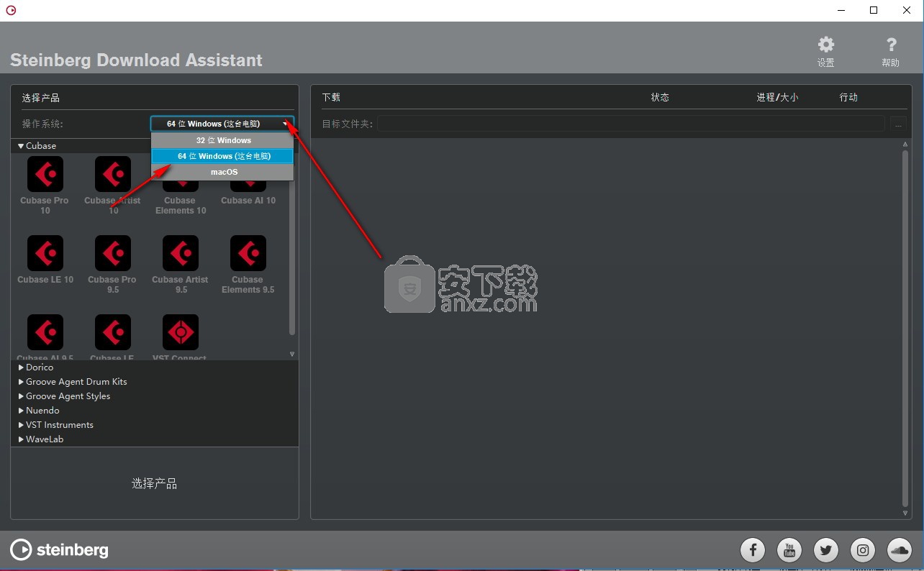Click the 选择产品 panel heading
The width and height of the screenshot is (924, 571).
[41, 98]
